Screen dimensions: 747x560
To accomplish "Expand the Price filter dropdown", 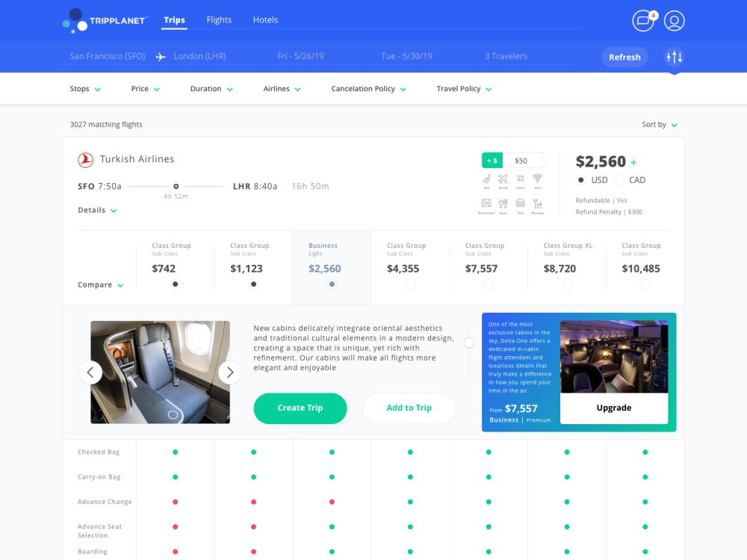I will click(146, 89).
